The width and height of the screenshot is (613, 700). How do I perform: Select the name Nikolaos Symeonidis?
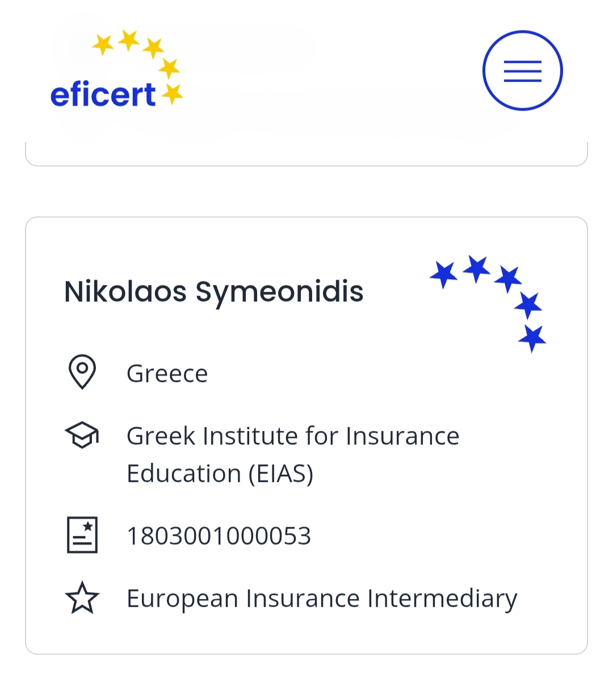[x=214, y=291]
